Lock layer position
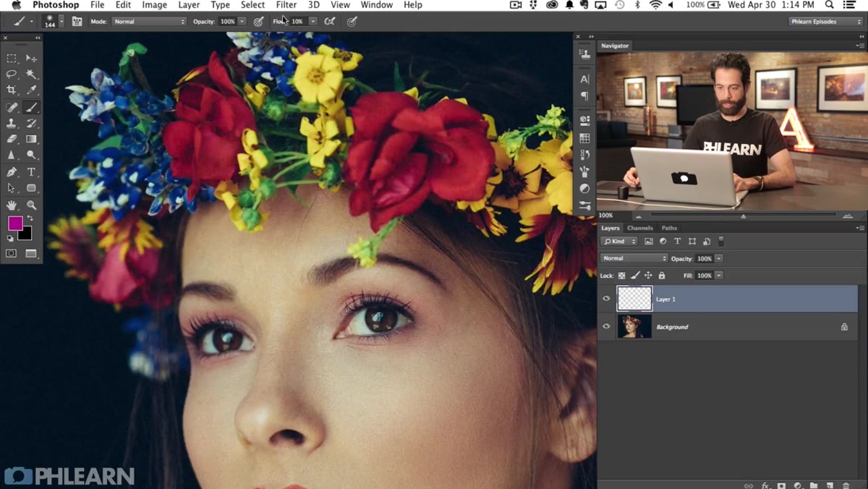 click(x=648, y=276)
